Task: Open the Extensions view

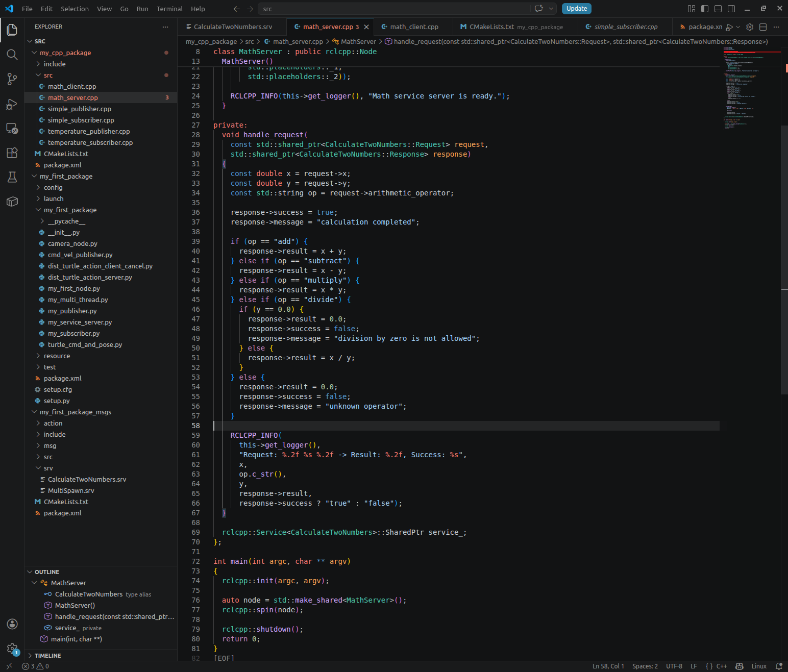Action: click(x=12, y=153)
